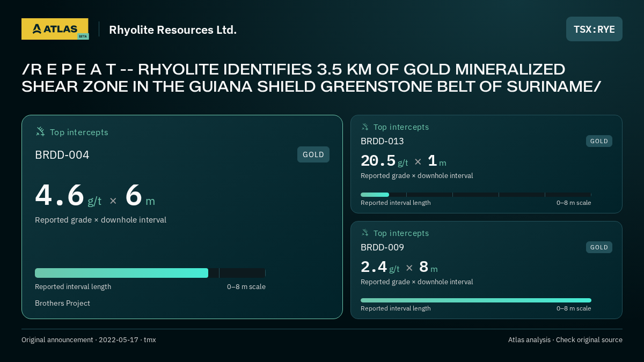
Task: Click the drill icon on the BRDD-013 card
Action: [x=365, y=127]
